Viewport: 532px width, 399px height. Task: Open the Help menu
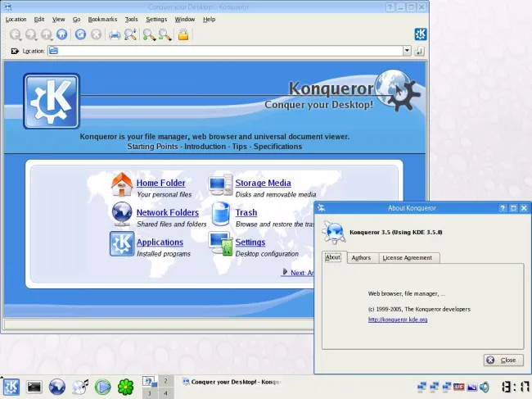coord(209,20)
